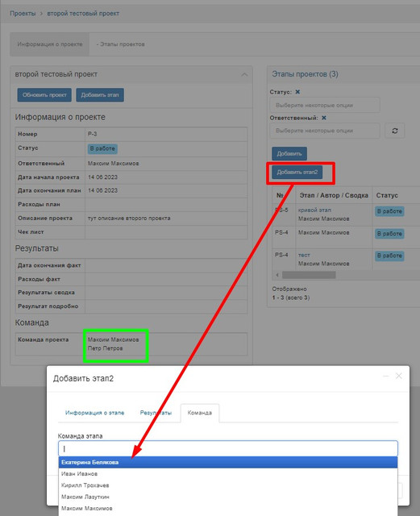Click Петр Петров in Команда проекта
The width and height of the screenshot is (420, 516).
(x=106, y=348)
